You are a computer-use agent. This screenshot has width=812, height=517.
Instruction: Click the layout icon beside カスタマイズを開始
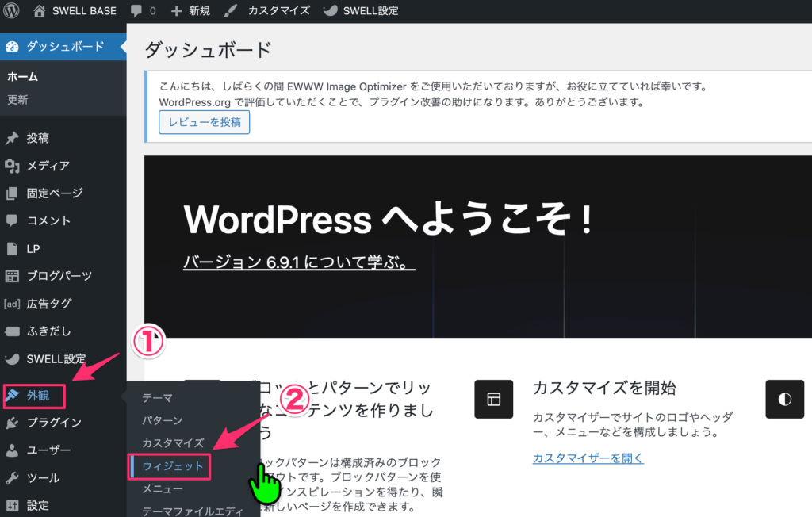(494, 399)
